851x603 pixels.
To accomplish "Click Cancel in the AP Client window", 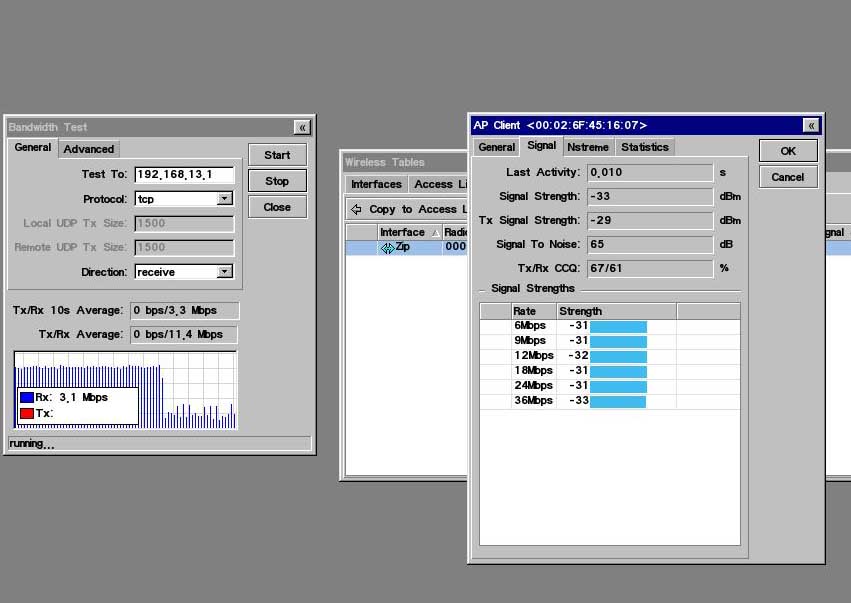I will (788, 177).
